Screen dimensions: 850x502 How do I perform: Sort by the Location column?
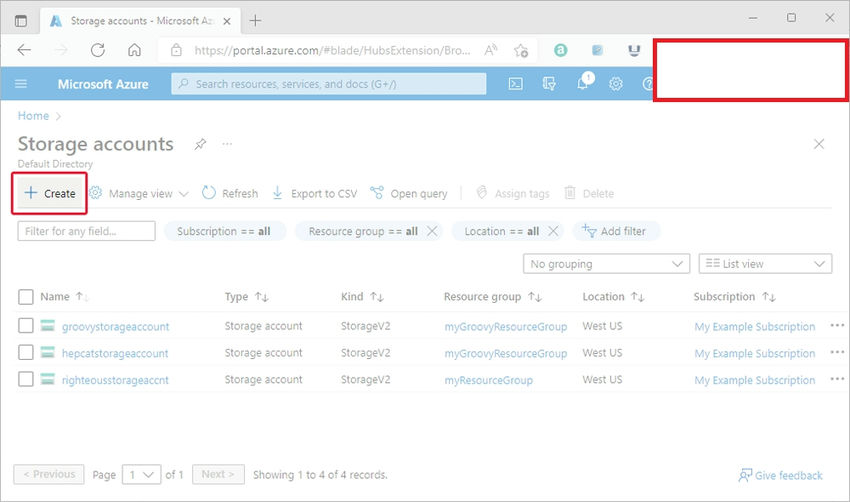point(613,297)
